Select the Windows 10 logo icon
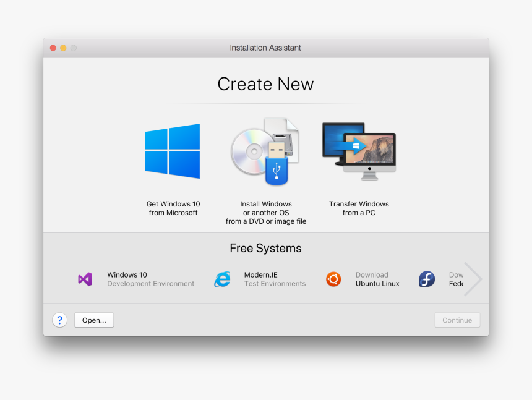Viewport: 532px width, 400px height. (173, 151)
